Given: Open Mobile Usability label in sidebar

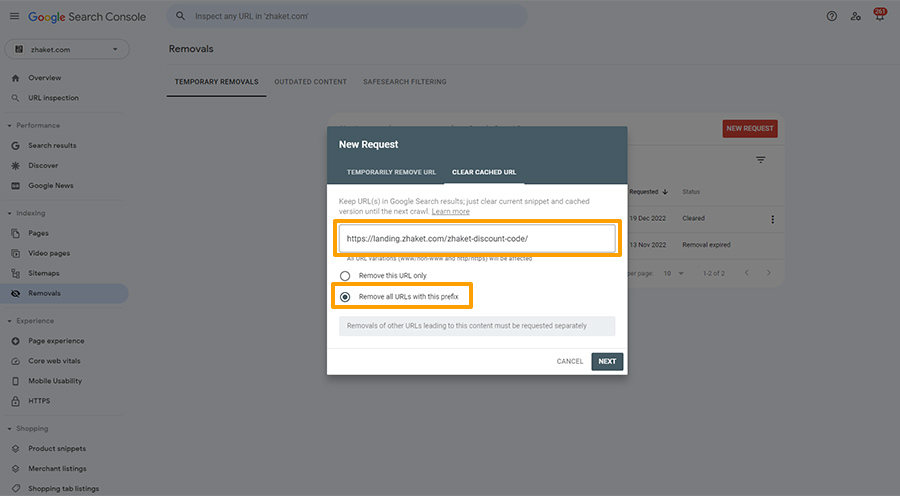Looking at the screenshot, I should click(55, 381).
